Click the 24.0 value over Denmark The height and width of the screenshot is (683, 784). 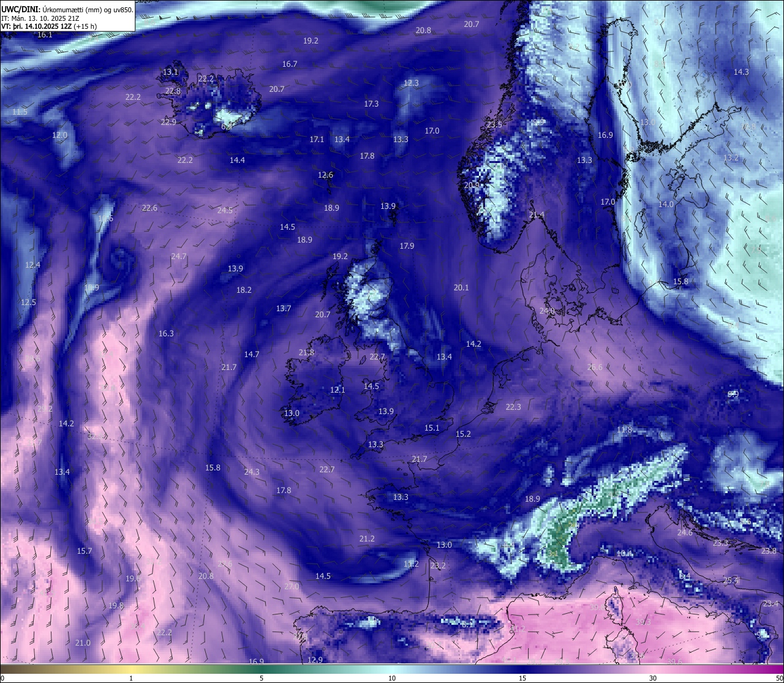[547, 311]
